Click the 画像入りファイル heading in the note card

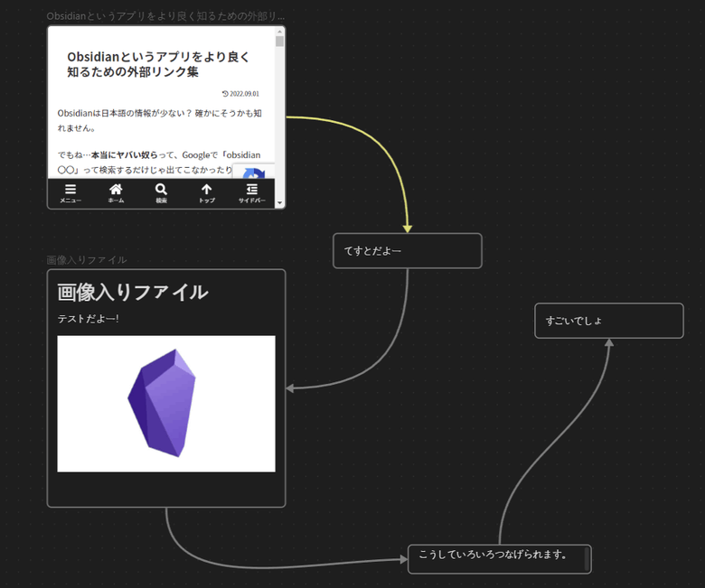tap(133, 292)
